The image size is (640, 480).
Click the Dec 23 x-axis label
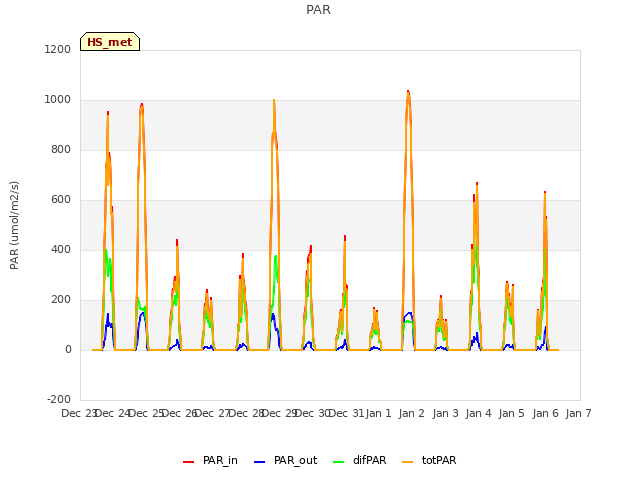[78, 413]
